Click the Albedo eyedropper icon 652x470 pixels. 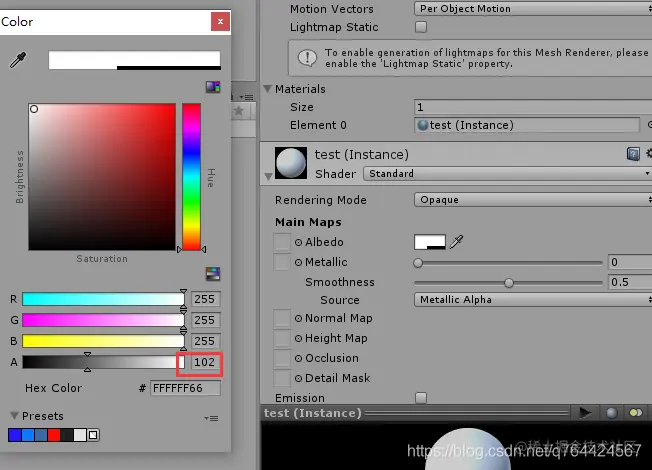(x=456, y=242)
